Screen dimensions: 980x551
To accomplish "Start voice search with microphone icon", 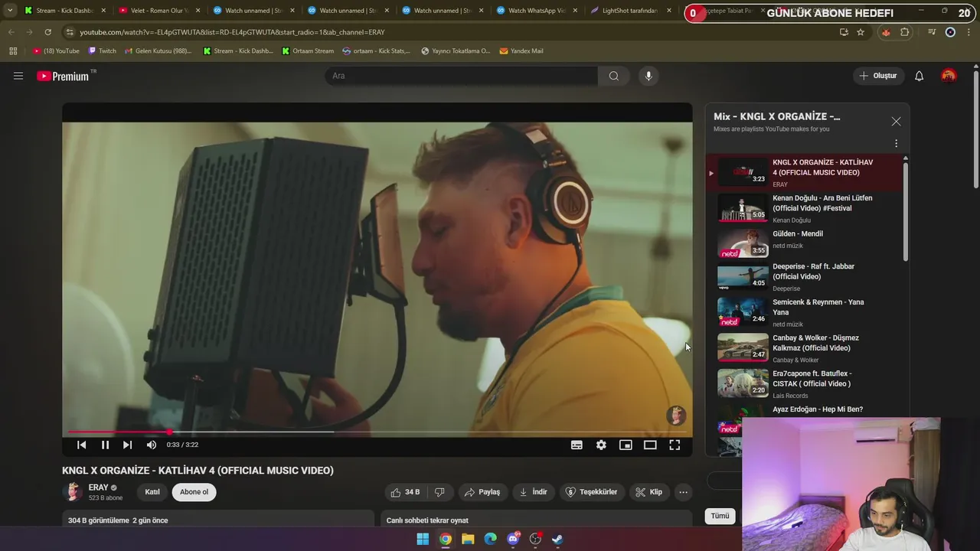I will [x=648, y=76].
